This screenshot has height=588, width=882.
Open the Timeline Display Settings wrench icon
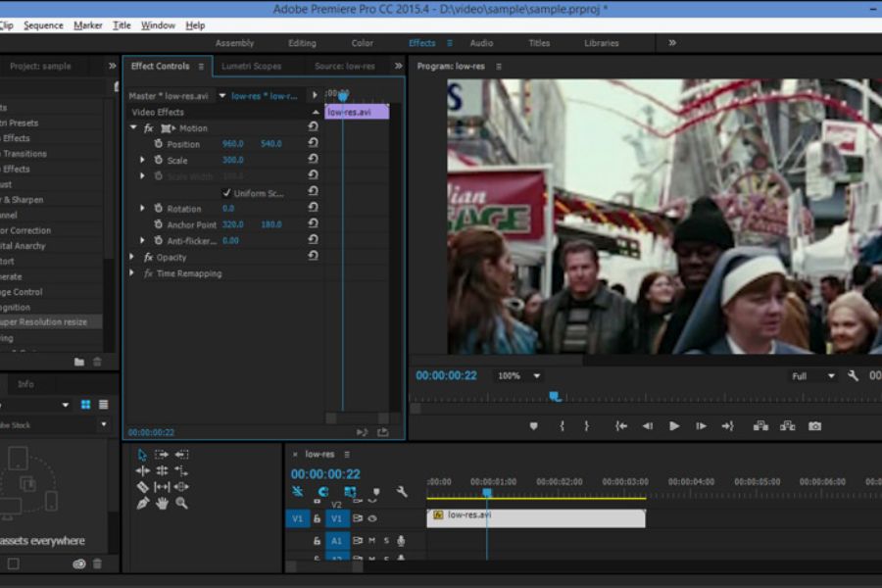[402, 493]
